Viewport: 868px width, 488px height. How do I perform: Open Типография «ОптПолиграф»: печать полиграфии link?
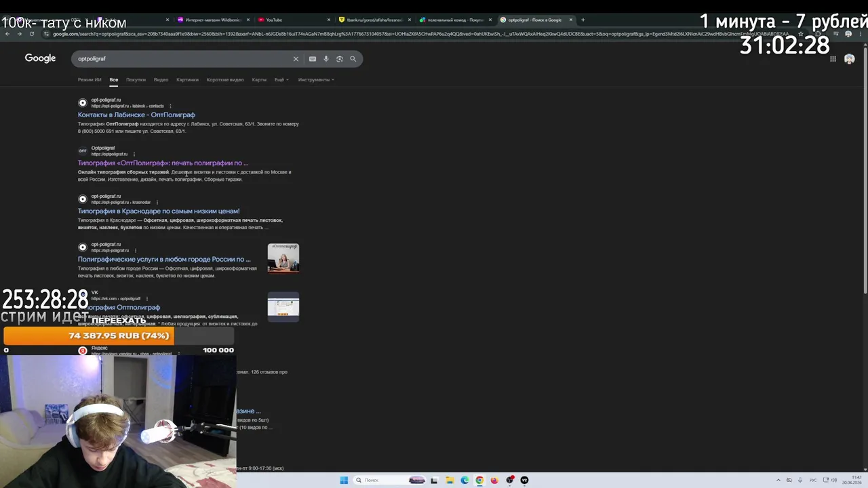click(x=163, y=163)
